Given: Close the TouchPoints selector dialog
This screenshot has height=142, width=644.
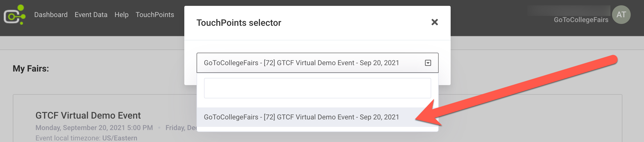Looking at the screenshot, I should click(434, 22).
